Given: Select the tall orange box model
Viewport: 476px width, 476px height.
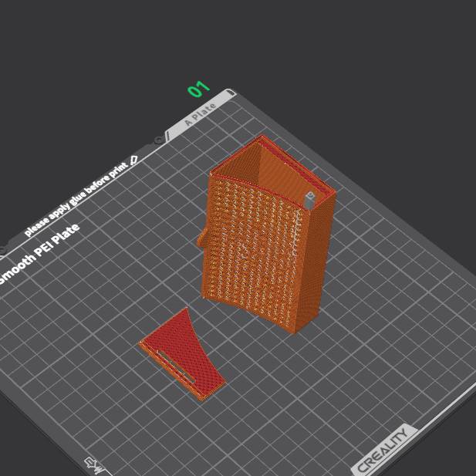Looking at the screenshot, I should click(x=255, y=255).
